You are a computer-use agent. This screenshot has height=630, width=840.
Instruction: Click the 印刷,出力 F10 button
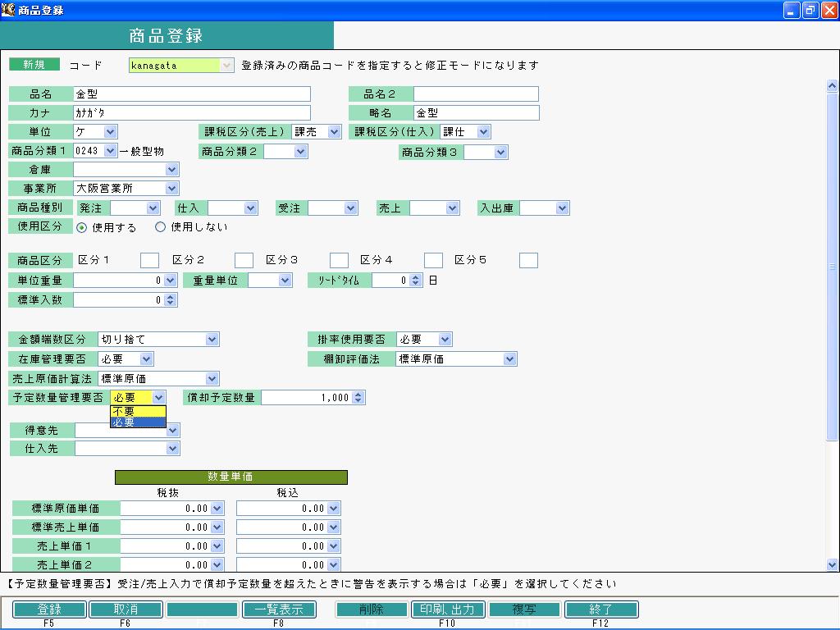(x=448, y=609)
